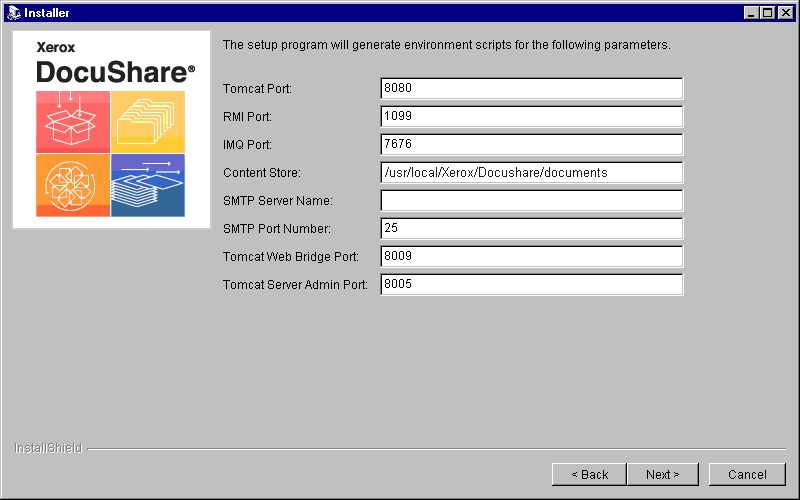Close the Installer window
Viewport: 800px width, 500px height.
pyautogui.click(x=786, y=13)
